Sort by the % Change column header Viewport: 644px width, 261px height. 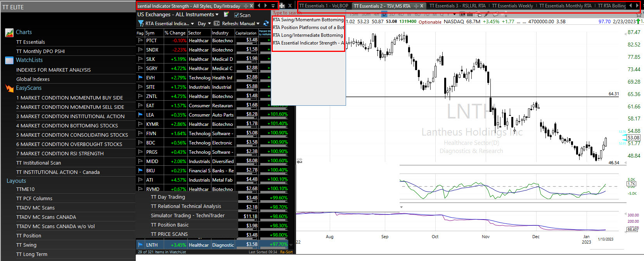(175, 33)
